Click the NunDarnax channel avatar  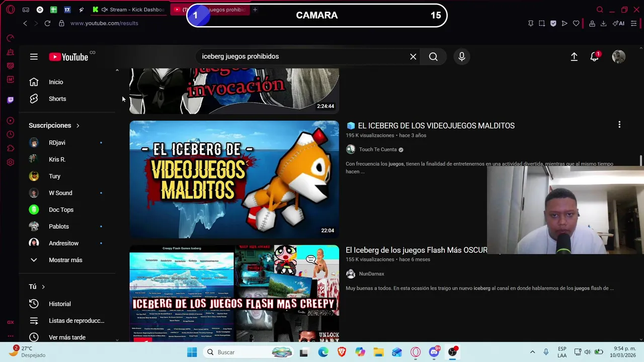[351, 274]
